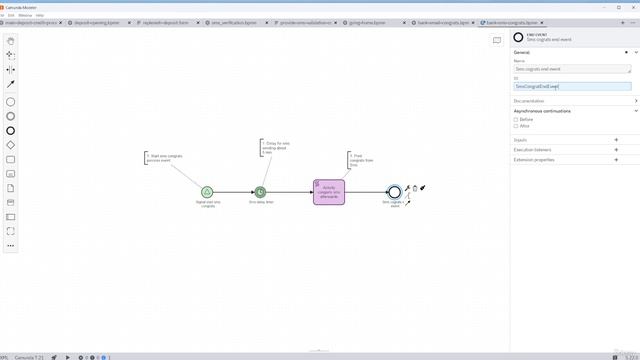Toggle the minimap icon on canvas

tap(497, 40)
